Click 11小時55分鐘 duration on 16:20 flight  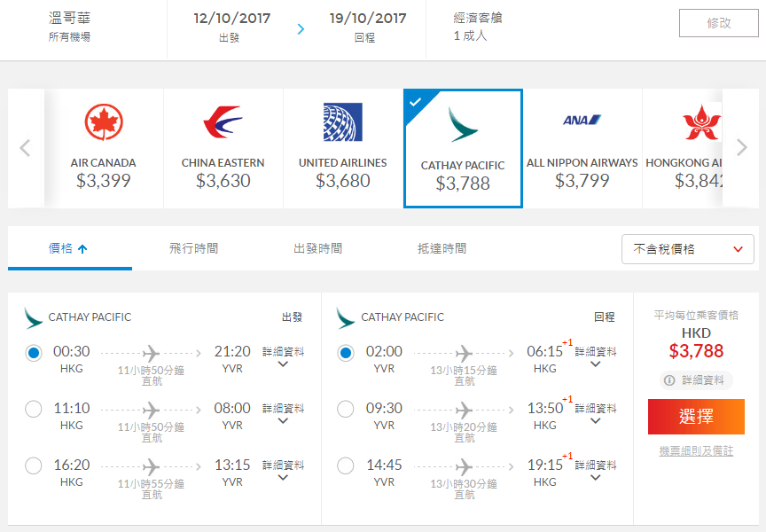click(x=151, y=484)
